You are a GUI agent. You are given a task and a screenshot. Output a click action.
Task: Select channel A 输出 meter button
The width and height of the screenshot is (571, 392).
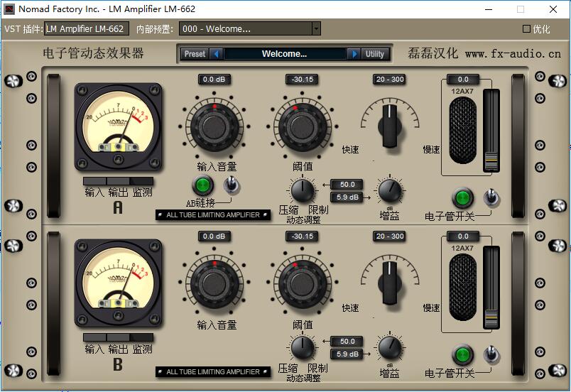118,181
